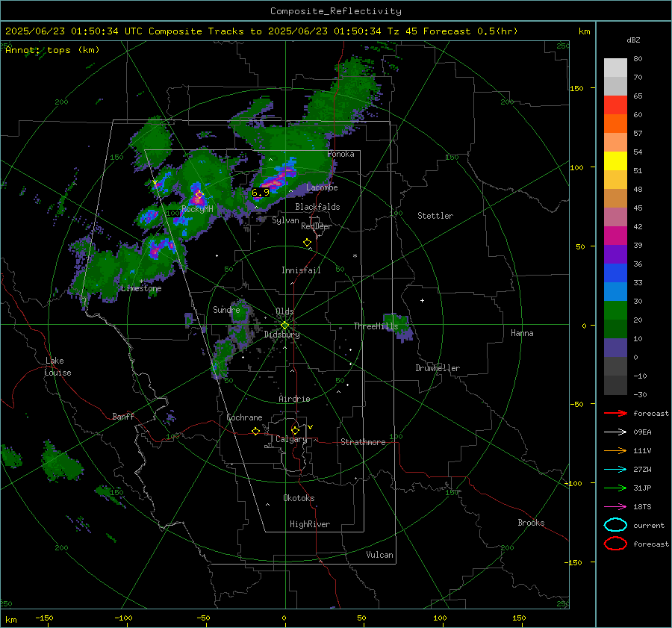Image resolution: width=672 pixels, height=628 pixels.
Task: Select the orange 111V arrow legend icon
Action: point(615,450)
